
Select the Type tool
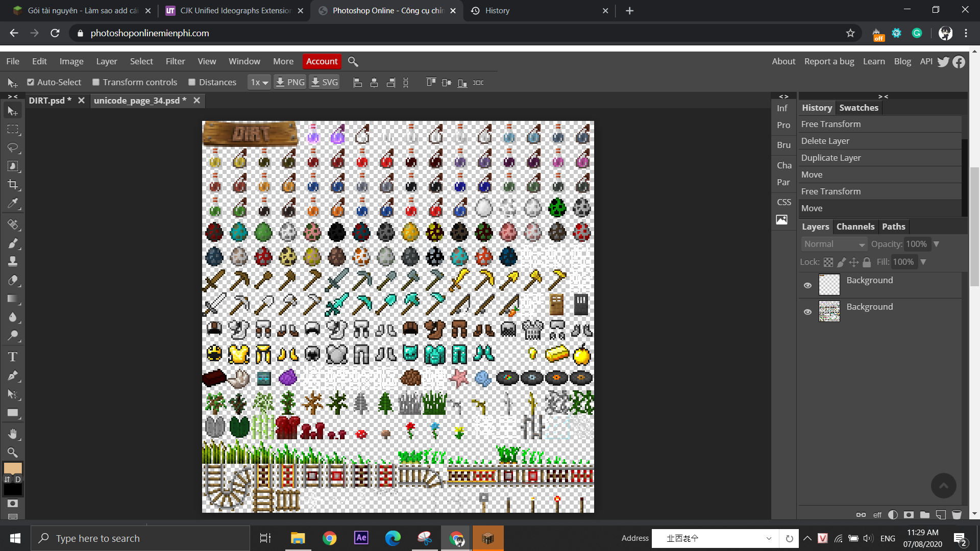[x=13, y=357]
